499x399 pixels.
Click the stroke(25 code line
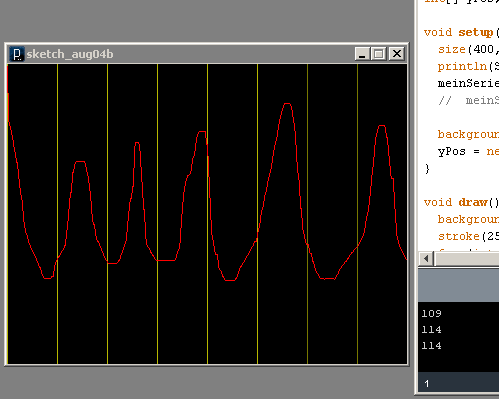click(468, 236)
